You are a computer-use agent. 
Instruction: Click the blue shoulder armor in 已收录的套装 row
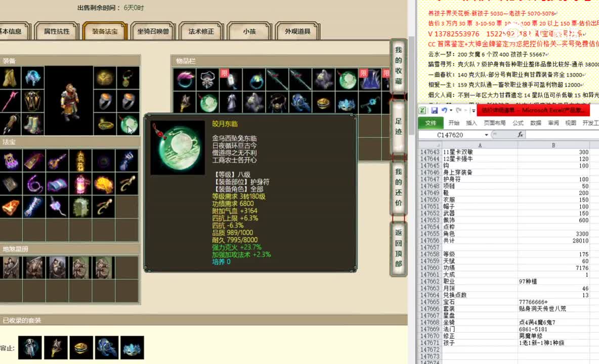coord(107,348)
